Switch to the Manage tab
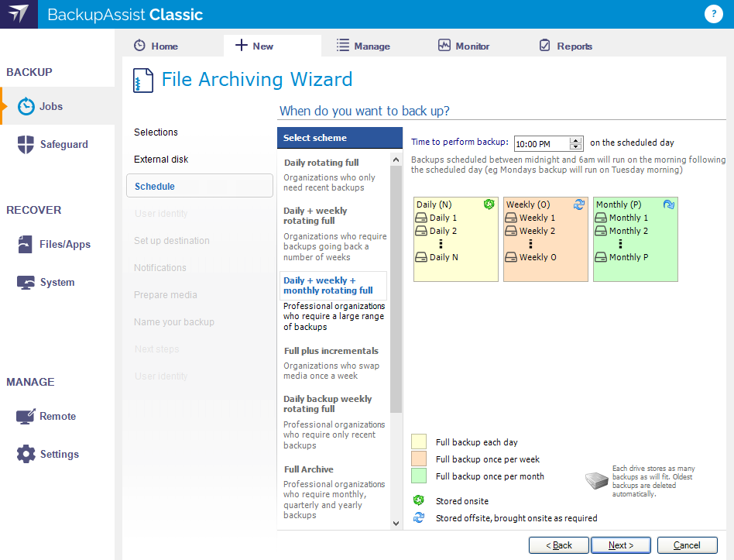734x560 pixels. tap(363, 46)
